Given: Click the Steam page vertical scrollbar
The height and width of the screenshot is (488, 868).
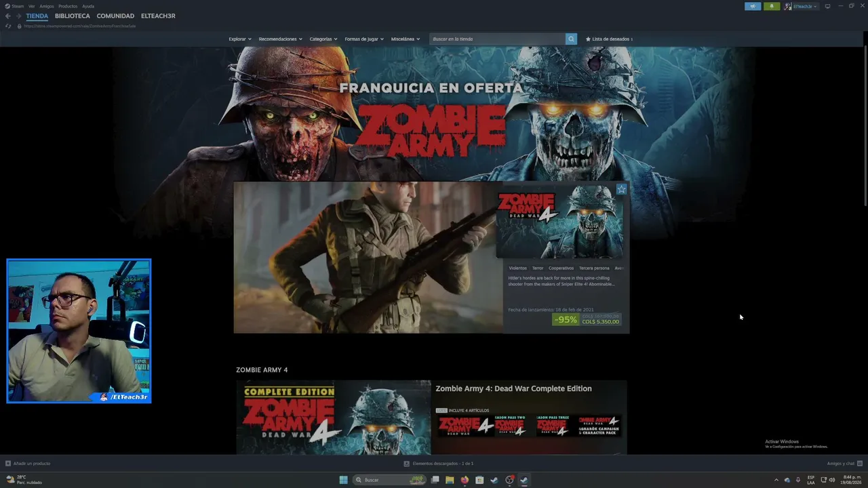Looking at the screenshot, I should point(865,127).
